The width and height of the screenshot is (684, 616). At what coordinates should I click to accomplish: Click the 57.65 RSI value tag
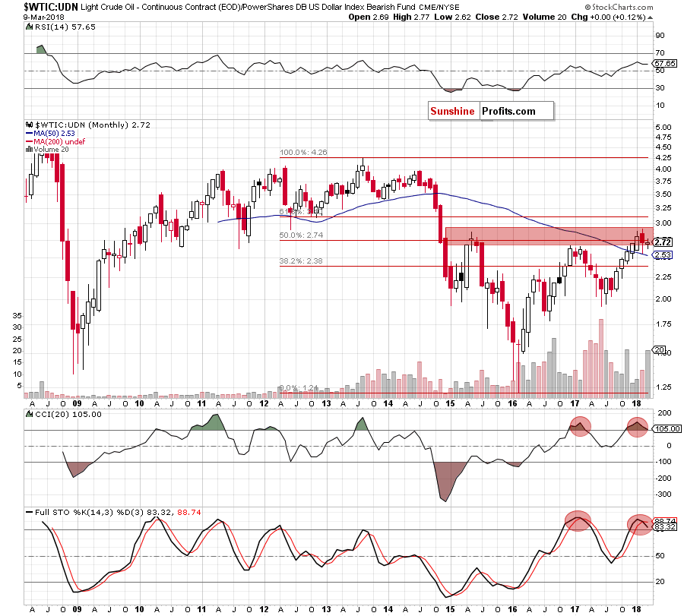coord(665,63)
